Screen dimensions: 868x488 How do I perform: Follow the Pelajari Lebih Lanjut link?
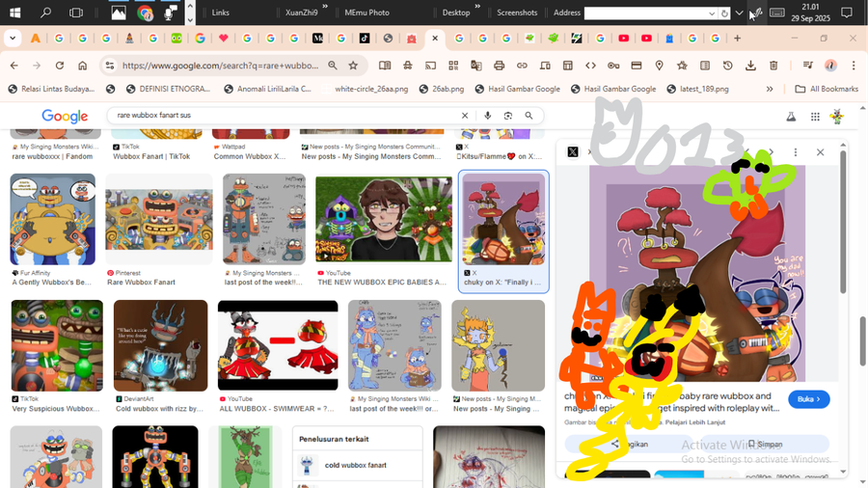pyautogui.click(x=694, y=422)
